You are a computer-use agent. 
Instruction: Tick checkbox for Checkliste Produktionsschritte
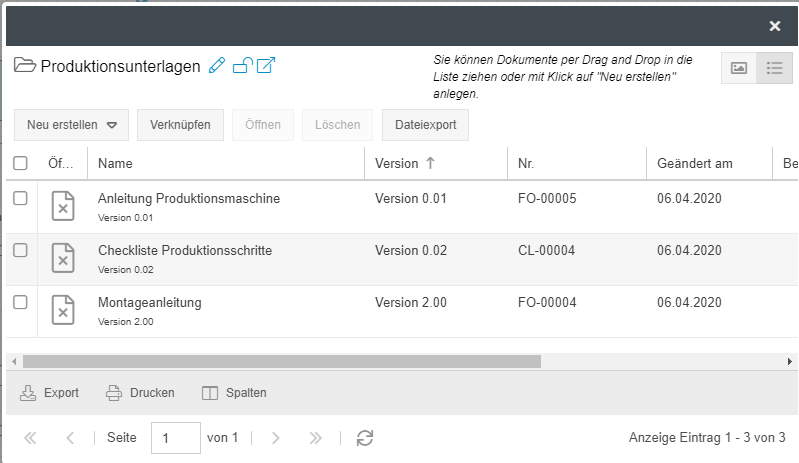point(20,250)
